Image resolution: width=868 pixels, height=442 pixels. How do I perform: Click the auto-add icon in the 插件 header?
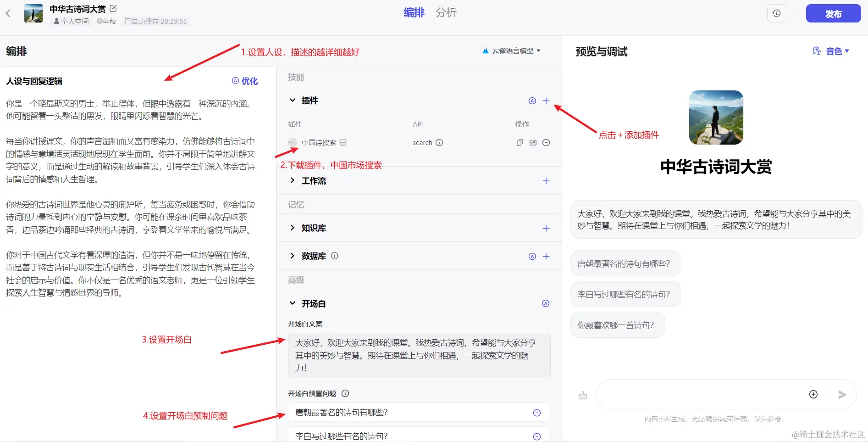pos(532,101)
